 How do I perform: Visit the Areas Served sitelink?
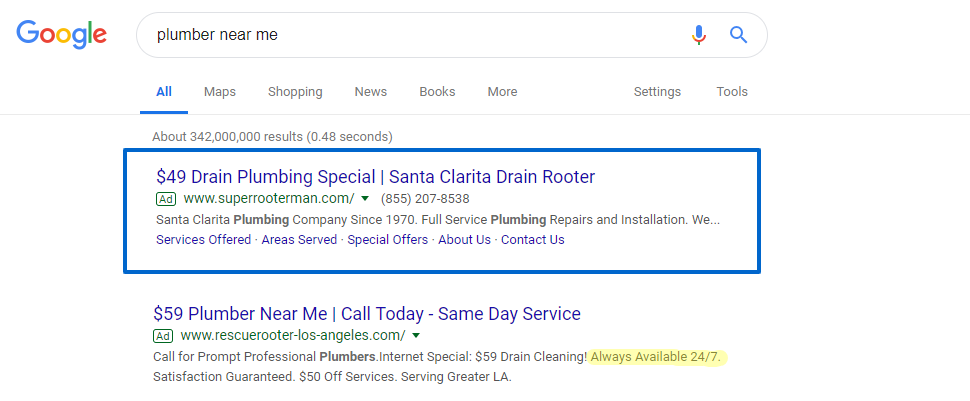coord(299,239)
